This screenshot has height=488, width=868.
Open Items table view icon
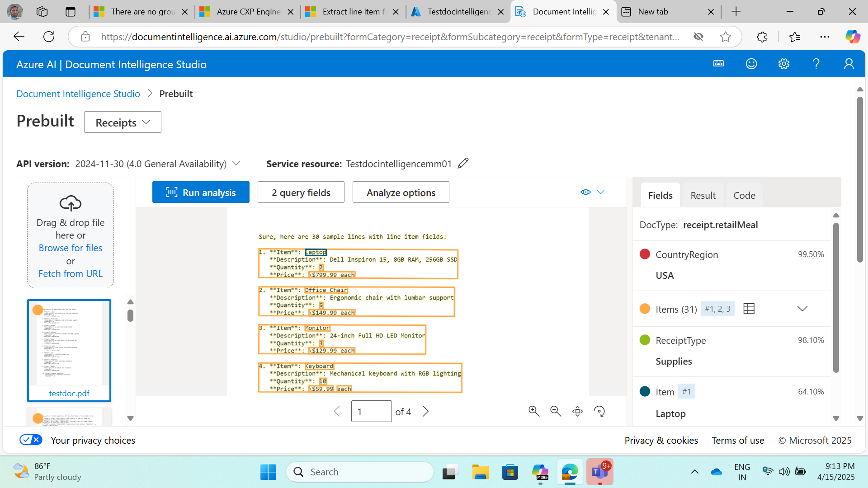[x=749, y=309]
